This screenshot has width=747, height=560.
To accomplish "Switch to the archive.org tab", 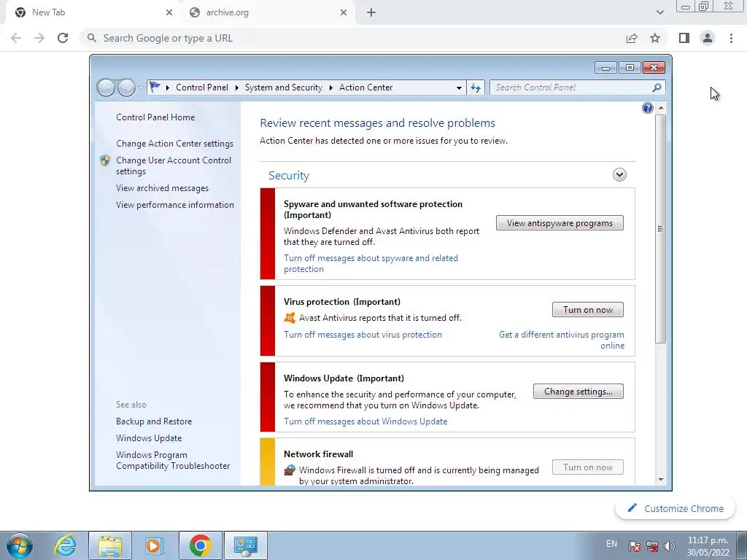I will [270, 12].
